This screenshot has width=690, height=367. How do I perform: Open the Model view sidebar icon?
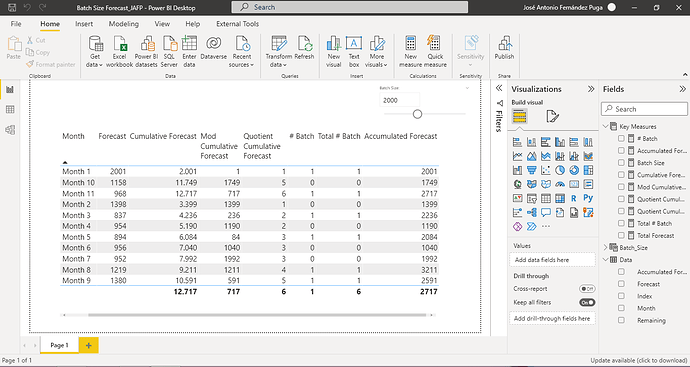point(10,130)
